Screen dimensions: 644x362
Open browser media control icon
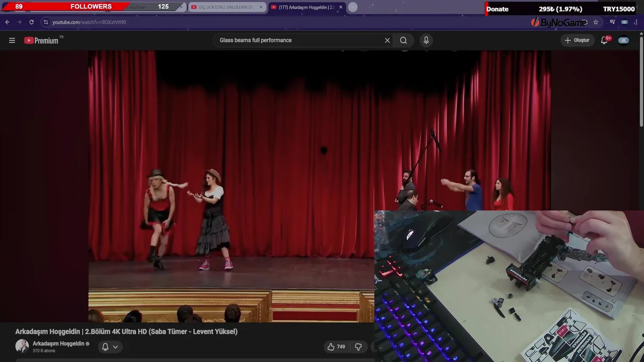612,22
